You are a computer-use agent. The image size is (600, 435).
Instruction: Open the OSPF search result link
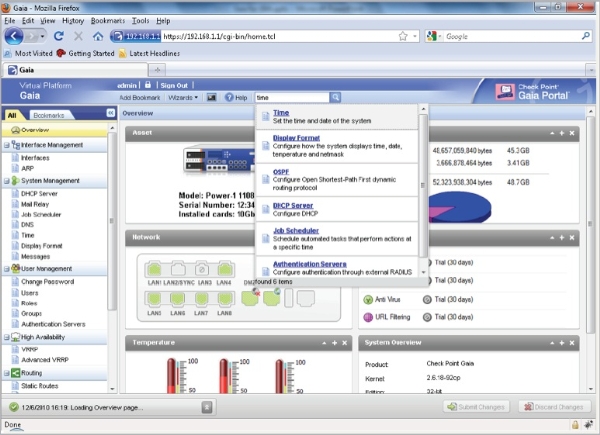point(281,172)
